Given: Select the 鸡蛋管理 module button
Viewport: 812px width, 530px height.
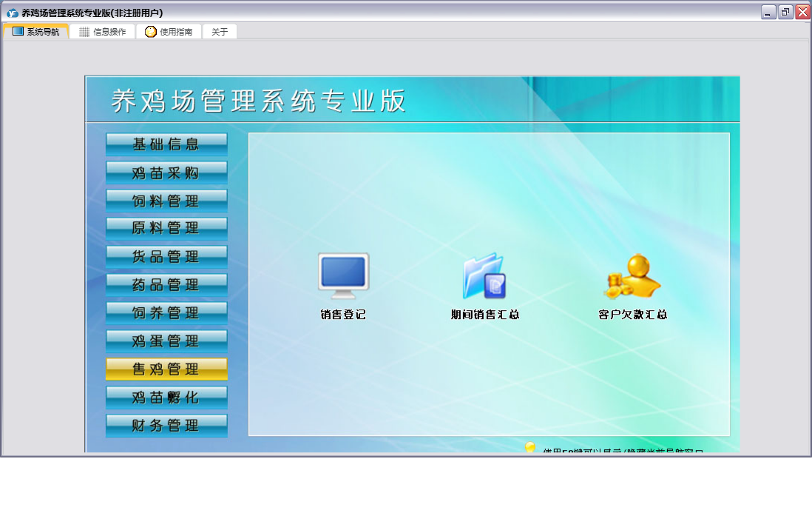Looking at the screenshot, I should tap(166, 341).
